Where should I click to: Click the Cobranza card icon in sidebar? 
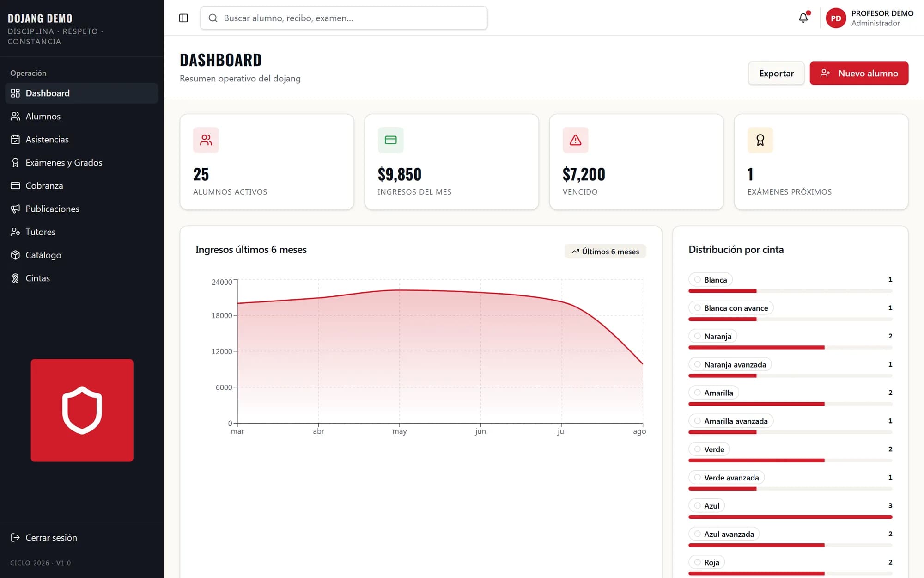tap(15, 185)
